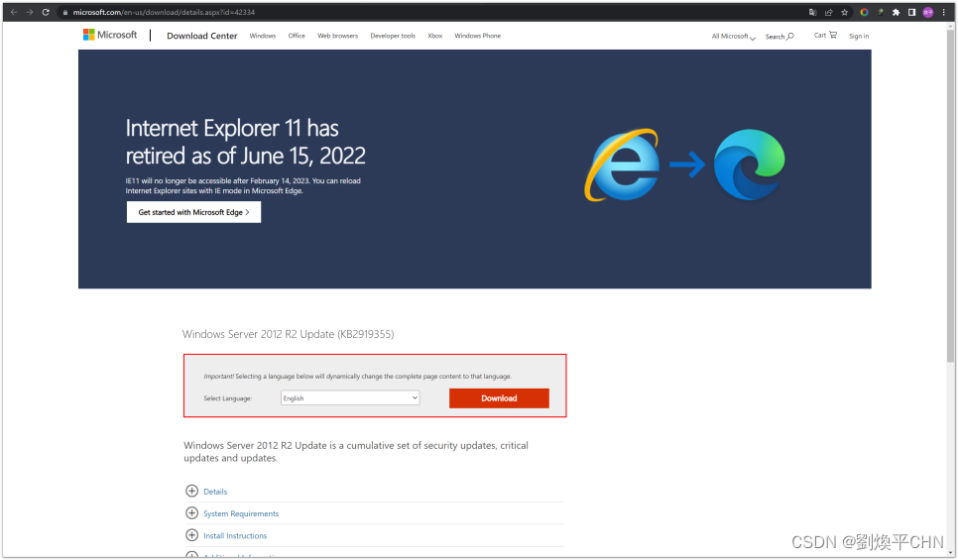Open the Xbox menu item
Image resolution: width=958 pixels, height=560 pixels.
tap(435, 36)
